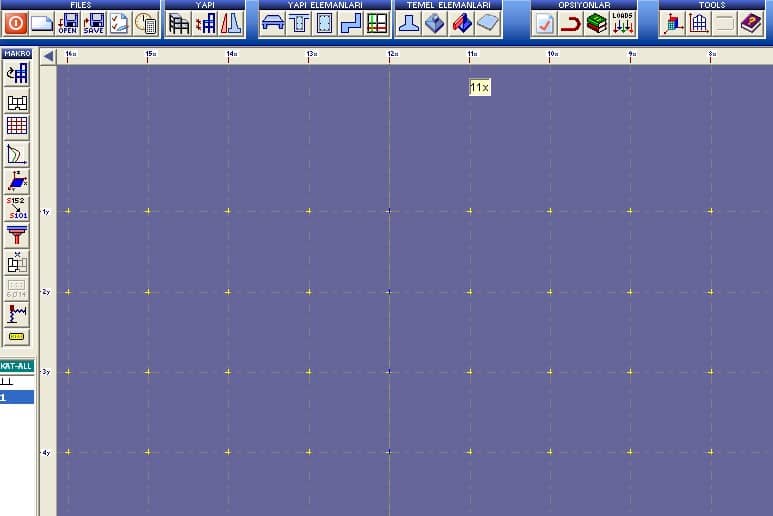
Task: Click the red U-turn arrow icon in Opsiyonlar
Action: coord(571,24)
